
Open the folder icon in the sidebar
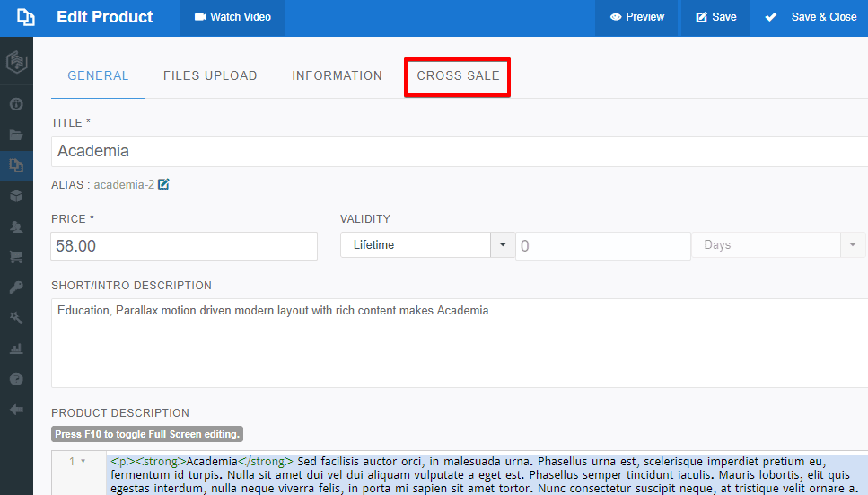click(x=16, y=136)
